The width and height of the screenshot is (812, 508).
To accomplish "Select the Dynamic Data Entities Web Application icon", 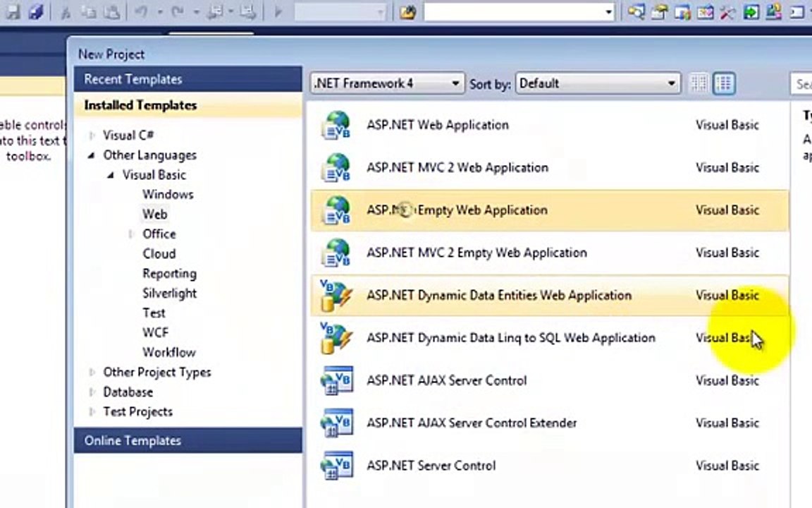I will click(336, 295).
